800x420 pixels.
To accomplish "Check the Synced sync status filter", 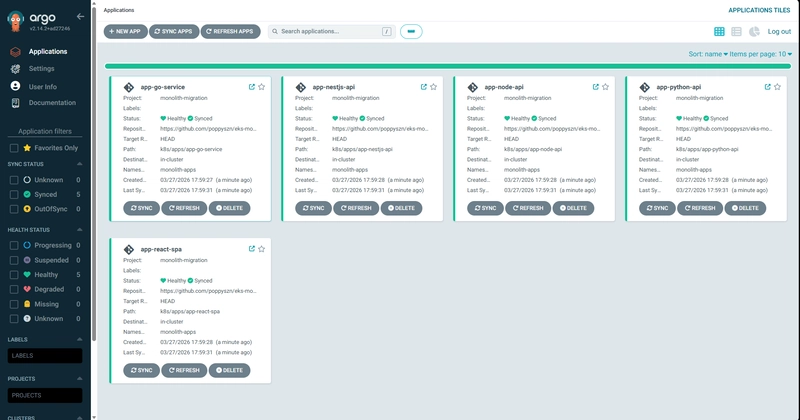I will (14, 194).
